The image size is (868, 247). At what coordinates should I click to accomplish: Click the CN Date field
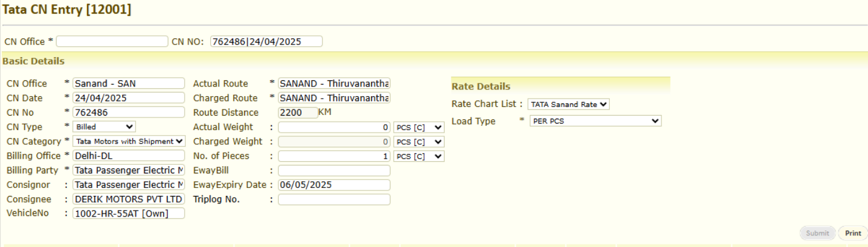[x=128, y=97]
